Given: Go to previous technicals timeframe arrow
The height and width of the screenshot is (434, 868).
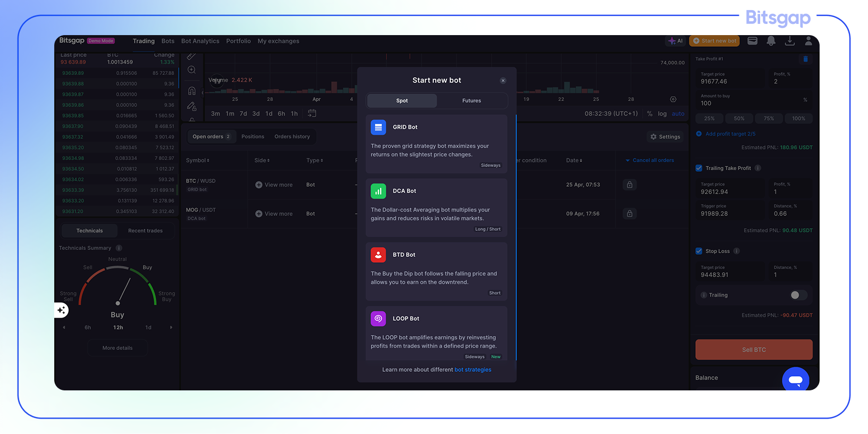Looking at the screenshot, I should 64,328.
